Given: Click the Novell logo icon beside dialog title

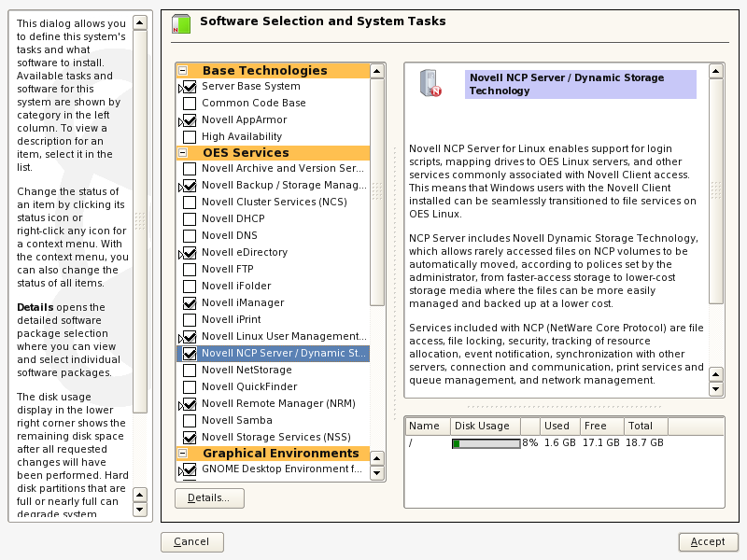Looking at the screenshot, I should 180,24.
